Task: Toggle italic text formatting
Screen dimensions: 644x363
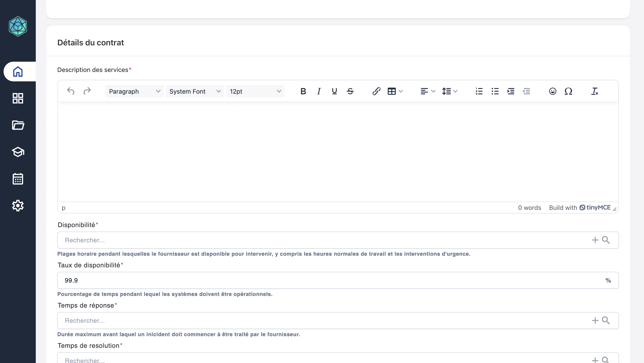Action: click(x=319, y=91)
